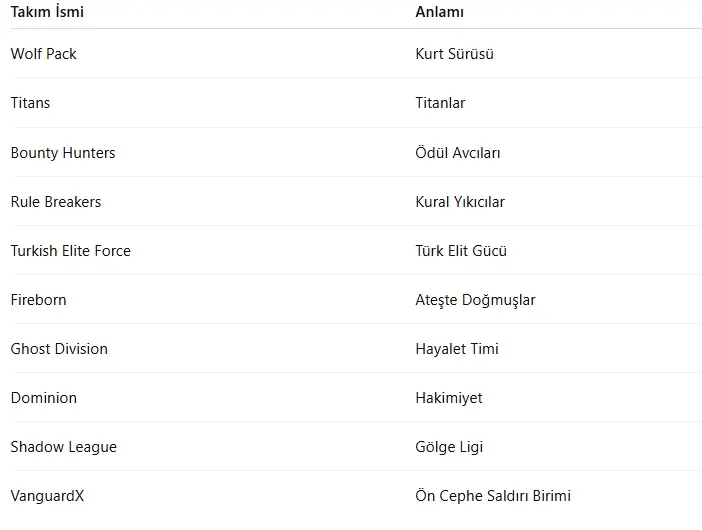Select the Dominion team name
Image resolution: width=702 pixels, height=530 pixels.
tap(44, 398)
